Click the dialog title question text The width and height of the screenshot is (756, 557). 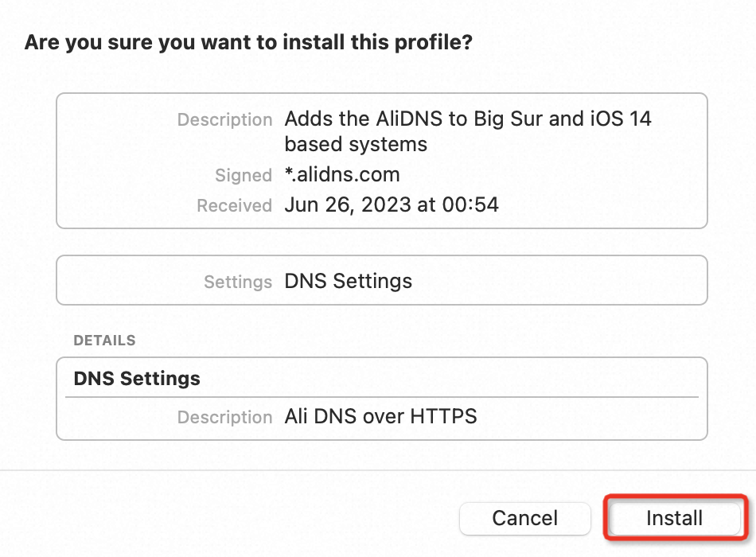248,42
